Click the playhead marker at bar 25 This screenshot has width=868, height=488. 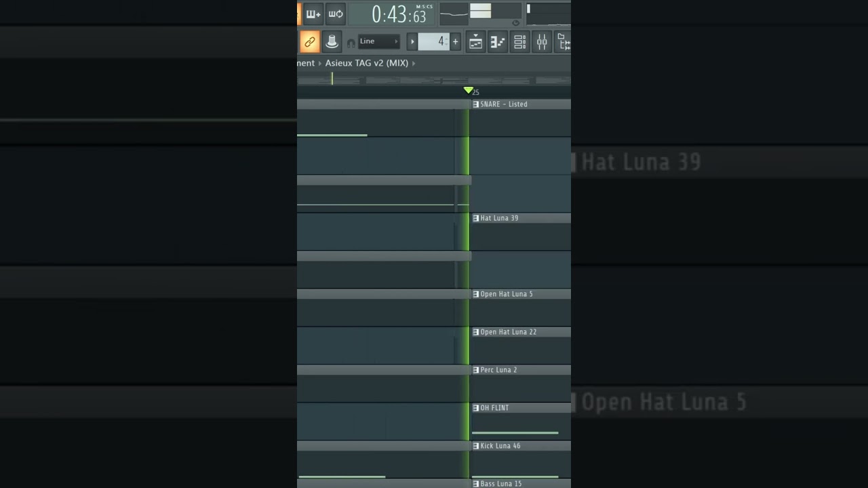point(468,90)
